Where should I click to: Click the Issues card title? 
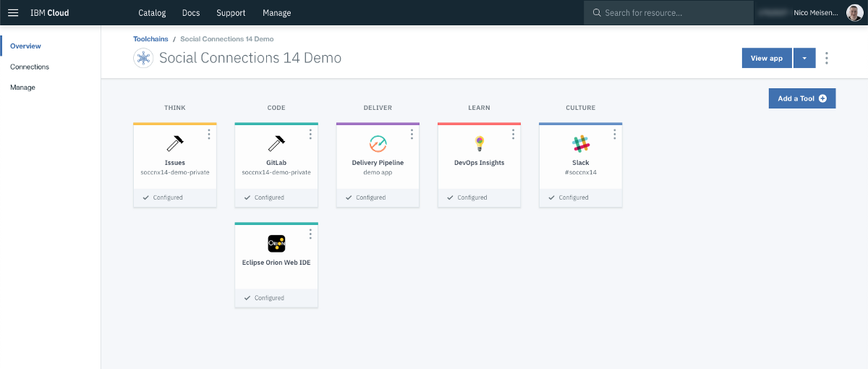[x=175, y=163]
